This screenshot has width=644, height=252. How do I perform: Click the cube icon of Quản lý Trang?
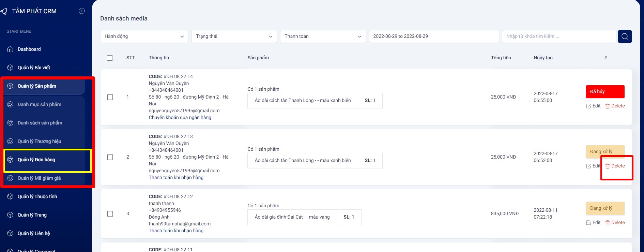[x=10, y=215]
